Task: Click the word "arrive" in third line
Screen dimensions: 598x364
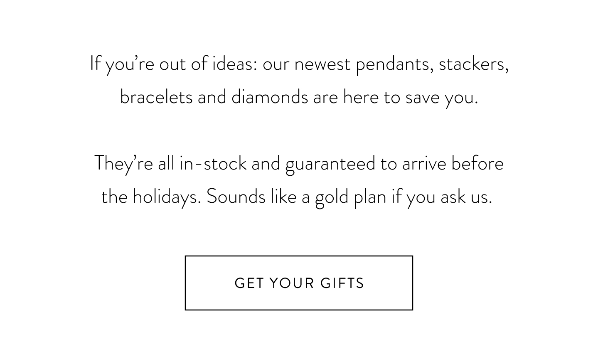Action: [x=424, y=164]
